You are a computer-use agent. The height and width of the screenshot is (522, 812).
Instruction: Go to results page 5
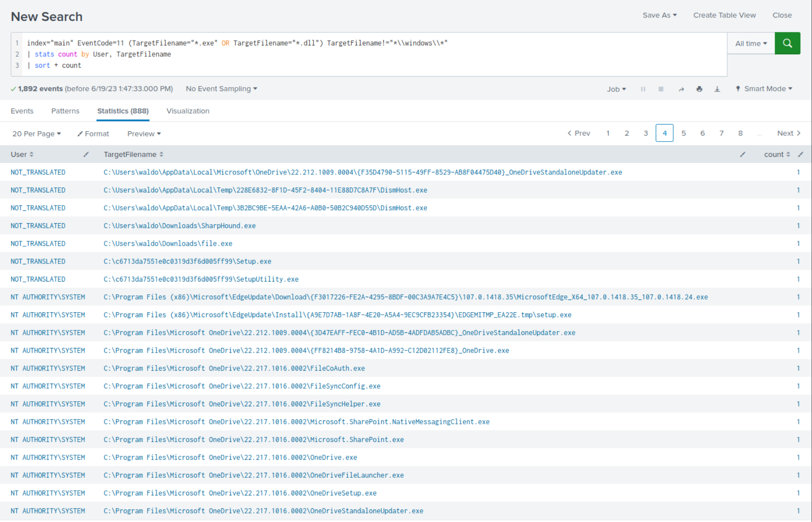click(x=683, y=133)
